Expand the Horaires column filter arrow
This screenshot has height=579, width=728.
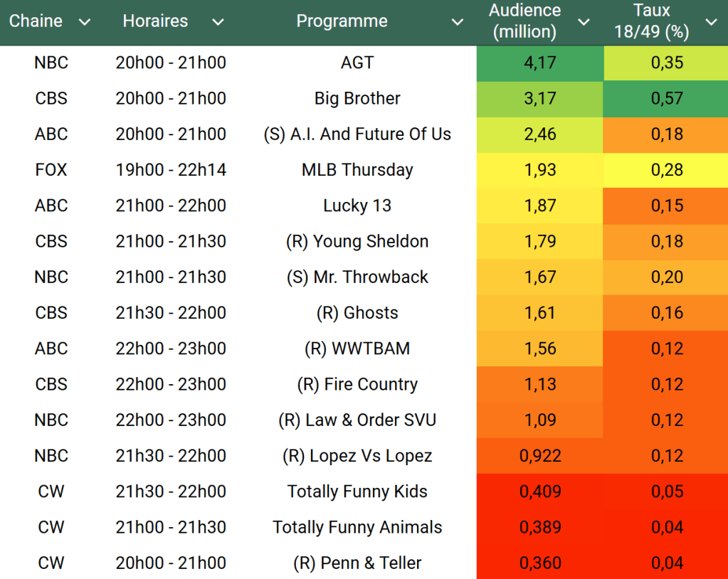[x=218, y=22]
